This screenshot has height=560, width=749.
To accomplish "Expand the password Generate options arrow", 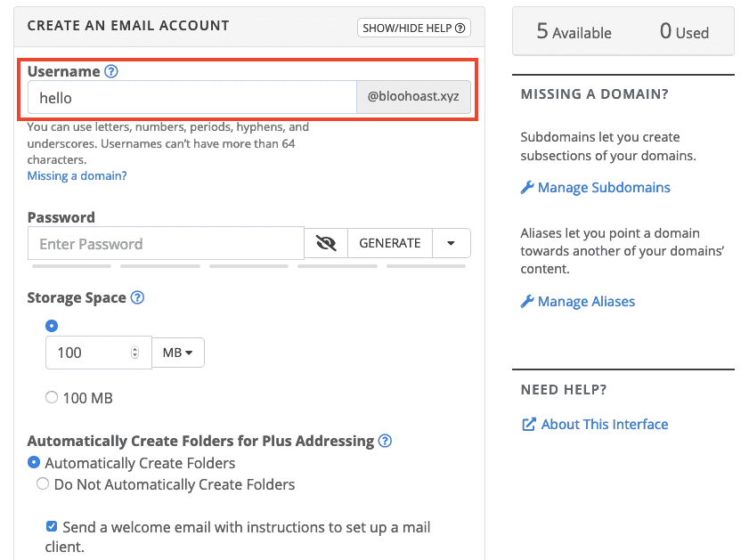I will (452, 243).
